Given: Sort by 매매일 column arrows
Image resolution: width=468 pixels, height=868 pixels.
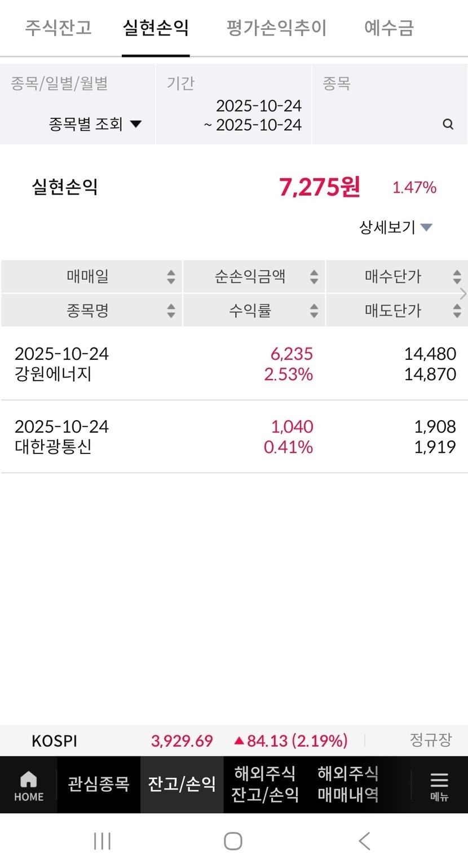Looking at the screenshot, I should tap(171, 277).
